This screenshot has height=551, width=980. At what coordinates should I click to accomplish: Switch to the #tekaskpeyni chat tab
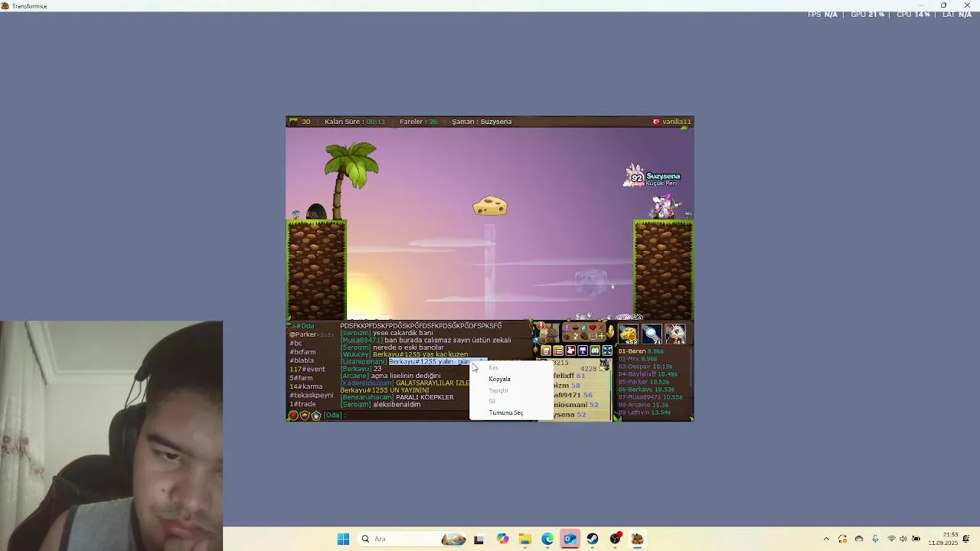312,395
